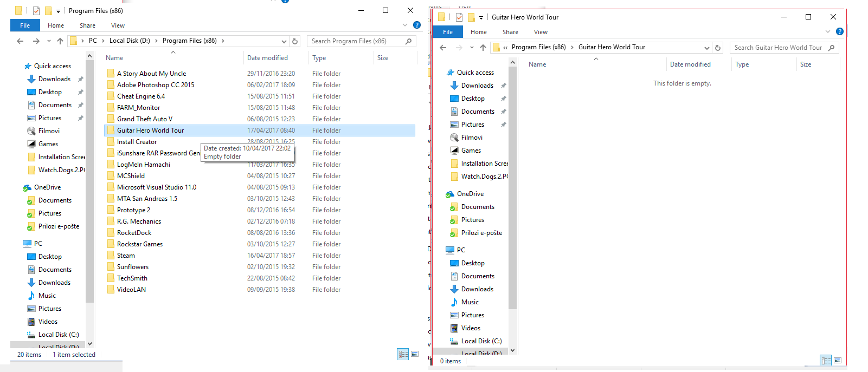Switch the Program Files (x86) window to large icons view
The height and width of the screenshot is (372, 868).
point(415,354)
